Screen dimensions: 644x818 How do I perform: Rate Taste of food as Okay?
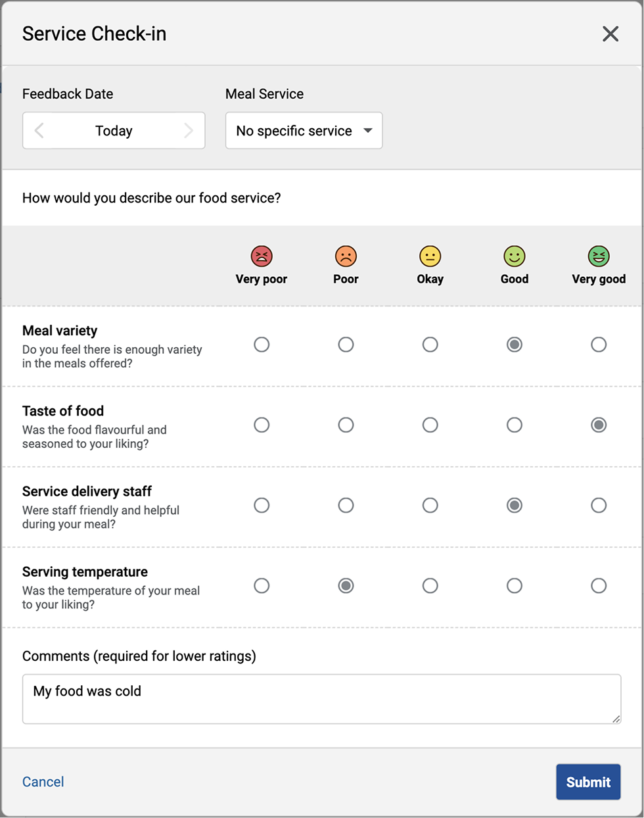[x=430, y=425]
